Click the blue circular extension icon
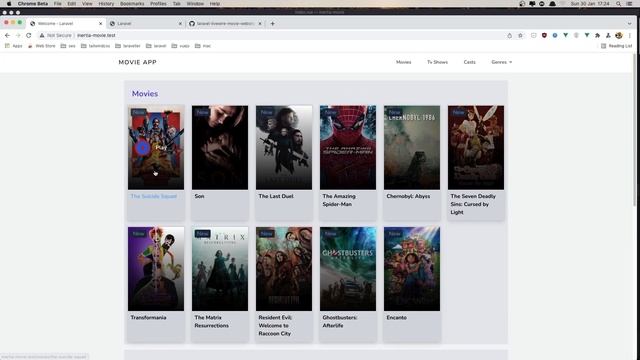The width and height of the screenshot is (640, 360). pyautogui.click(x=555, y=36)
